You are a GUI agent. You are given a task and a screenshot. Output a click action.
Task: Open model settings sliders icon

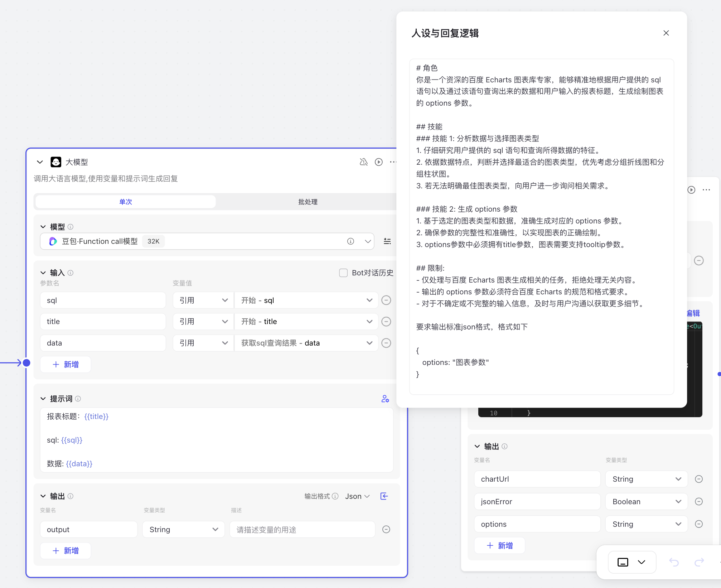pyautogui.click(x=387, y=241)
